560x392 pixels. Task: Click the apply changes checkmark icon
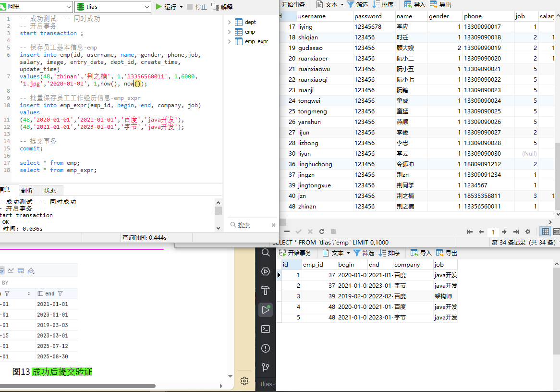point(299,232)
